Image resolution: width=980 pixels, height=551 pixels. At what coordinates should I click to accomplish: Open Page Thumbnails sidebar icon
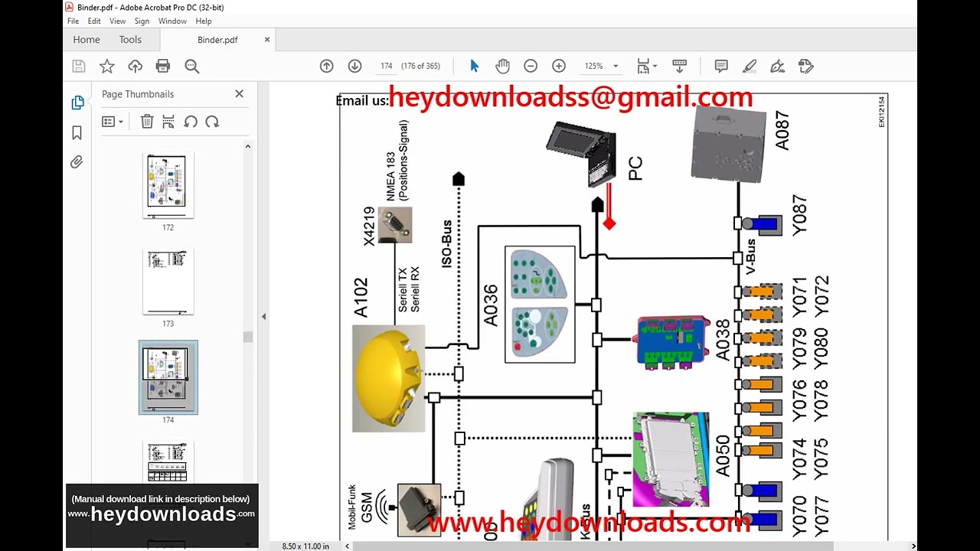click(x=77, y=103)
